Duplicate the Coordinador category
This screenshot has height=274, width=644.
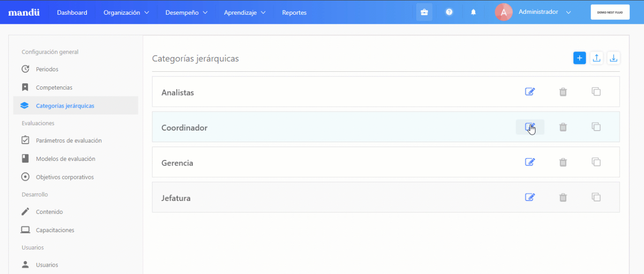coord(596,126)
